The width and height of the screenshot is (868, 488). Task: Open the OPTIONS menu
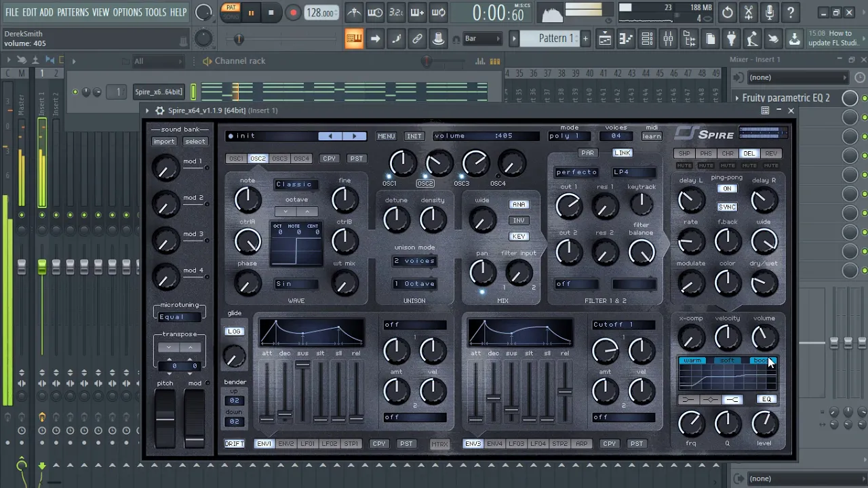point(127,12)
